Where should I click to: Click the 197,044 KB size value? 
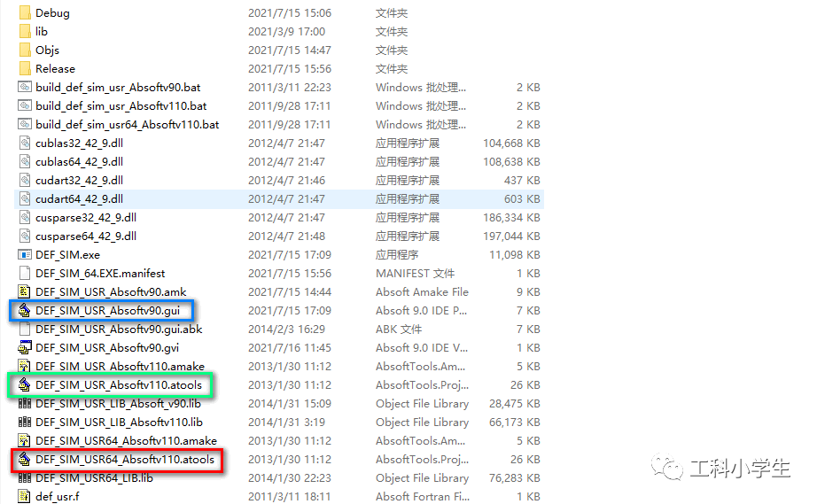click(511, 236)
